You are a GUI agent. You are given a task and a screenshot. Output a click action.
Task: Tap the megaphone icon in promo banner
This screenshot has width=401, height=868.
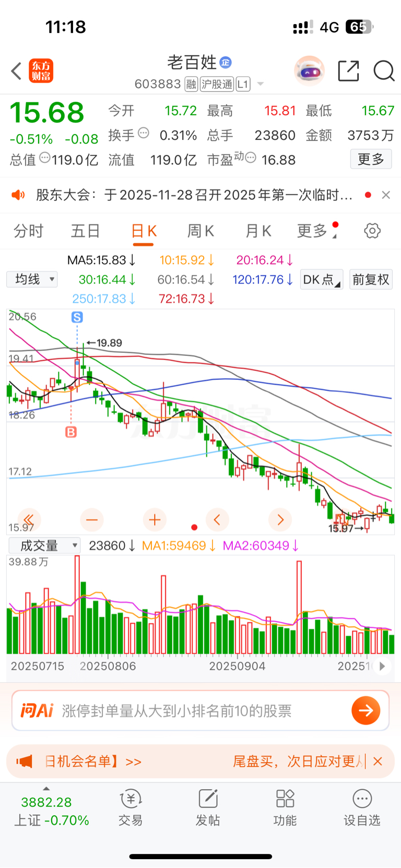point(24,762)
